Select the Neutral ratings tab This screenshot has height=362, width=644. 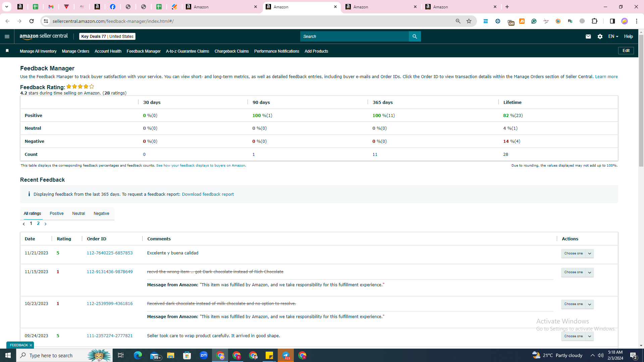(x=78, y=214)
